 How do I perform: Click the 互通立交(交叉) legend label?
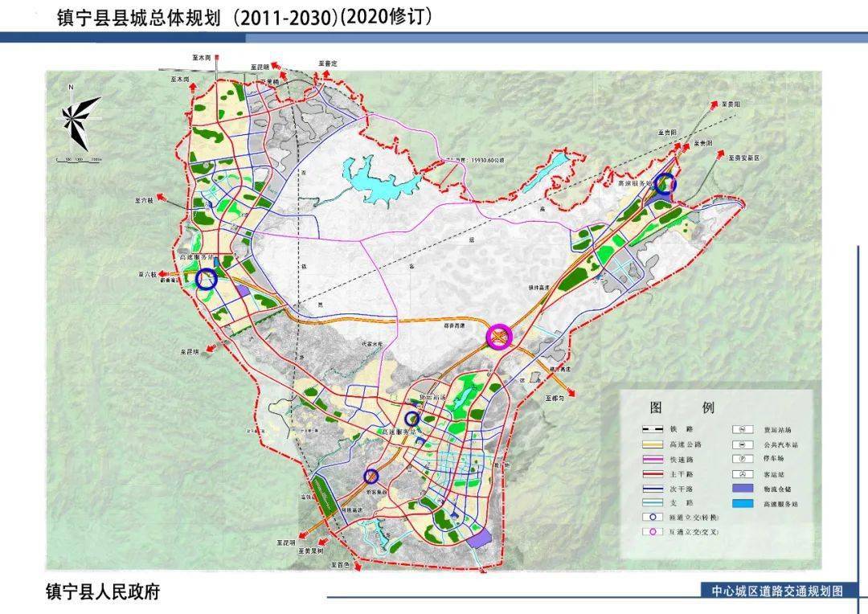694,532
